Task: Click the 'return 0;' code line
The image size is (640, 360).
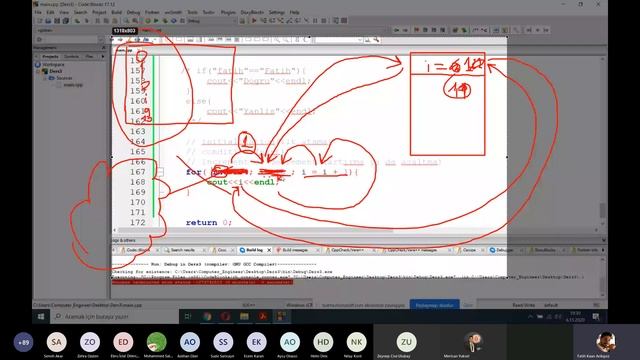Action: click(209, 222)
